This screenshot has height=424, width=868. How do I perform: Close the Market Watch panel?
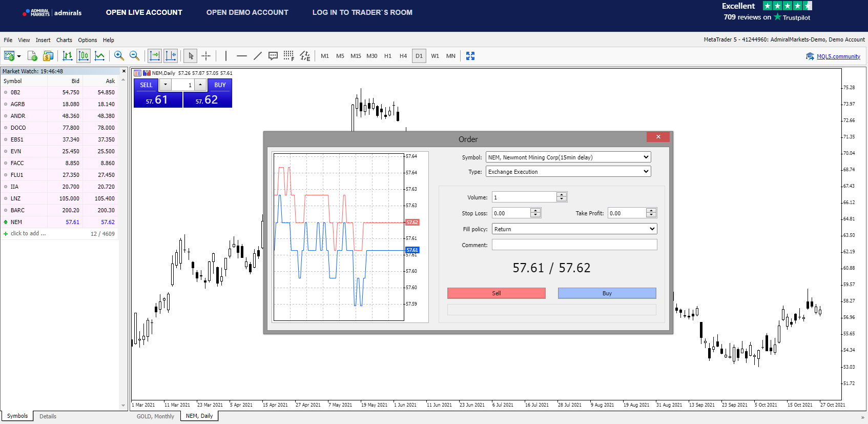pyautogui.click(x=124, y=71)
